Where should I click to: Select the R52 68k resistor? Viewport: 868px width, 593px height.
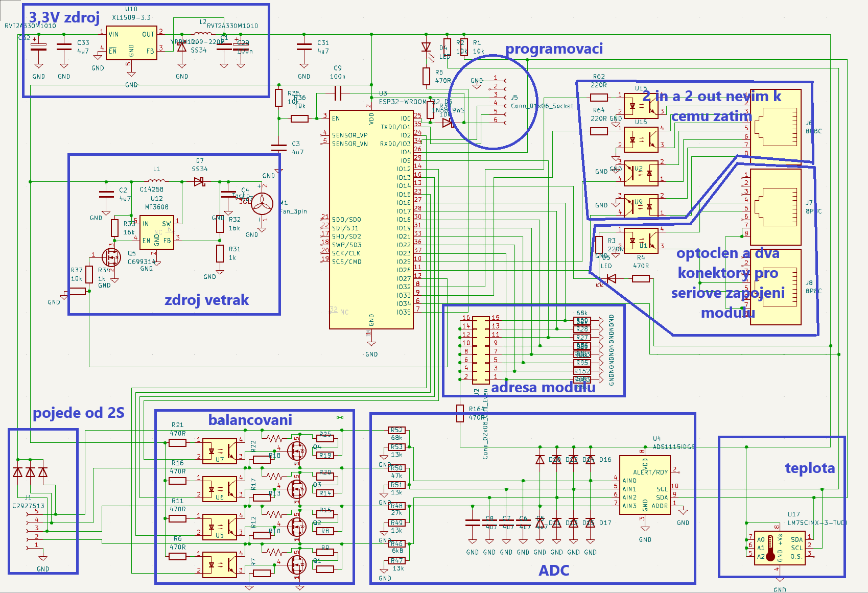(x=397, y=430)
